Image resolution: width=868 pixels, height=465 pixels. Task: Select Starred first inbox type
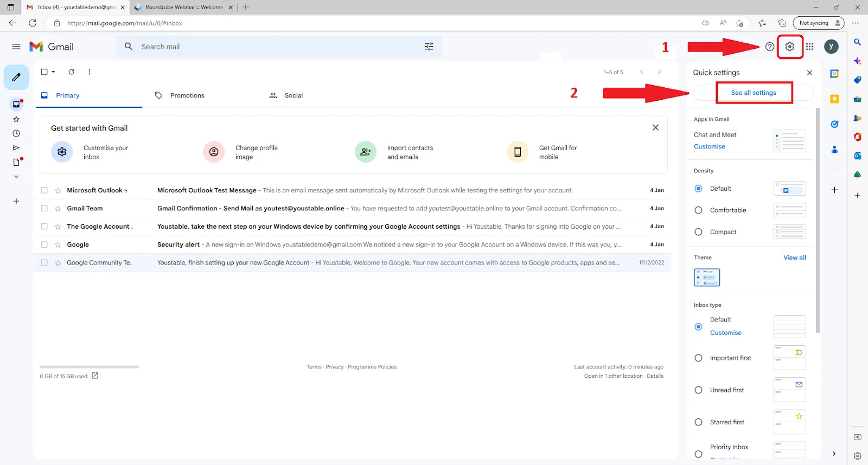pos(699,422)
